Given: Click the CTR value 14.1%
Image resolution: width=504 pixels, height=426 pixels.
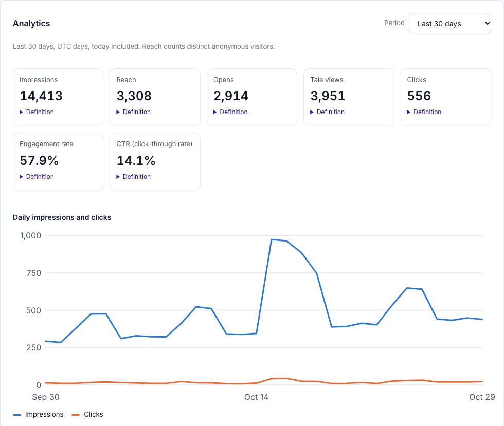Looking at the screenshot, I should point(136,161).
